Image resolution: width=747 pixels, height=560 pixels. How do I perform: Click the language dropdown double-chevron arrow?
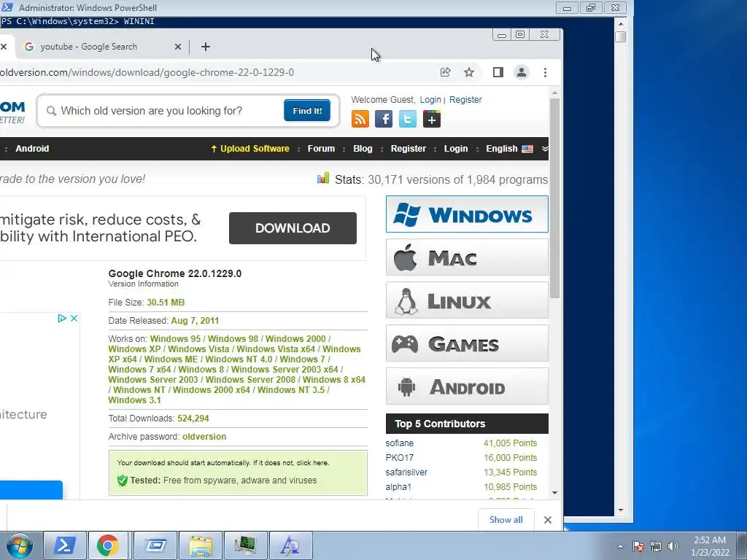click(545, 149)
